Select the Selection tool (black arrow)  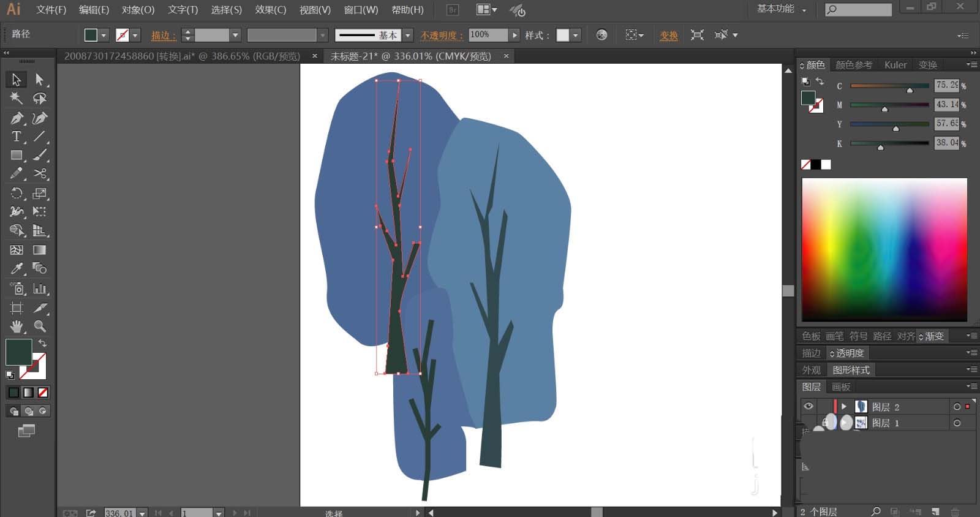tap(17, 80)
